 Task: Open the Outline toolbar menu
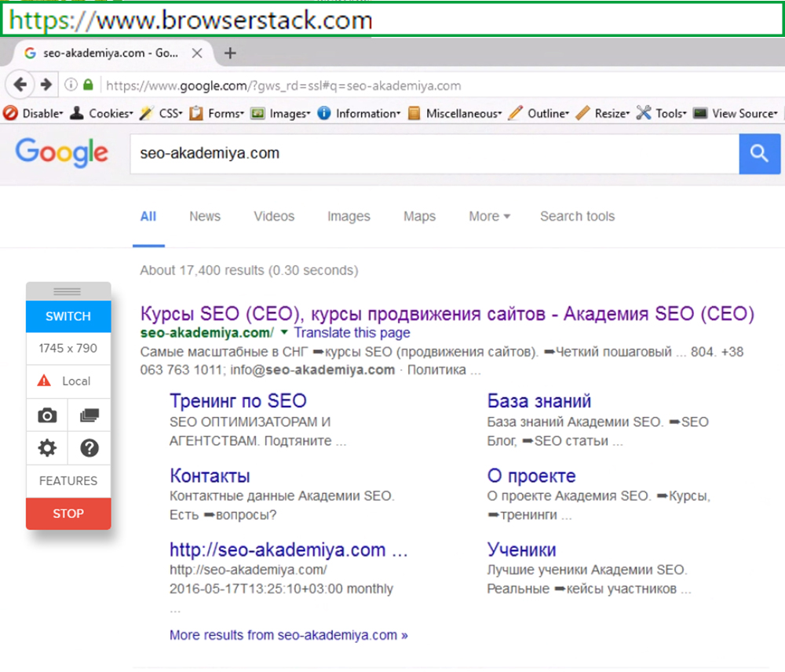[539, 113]
